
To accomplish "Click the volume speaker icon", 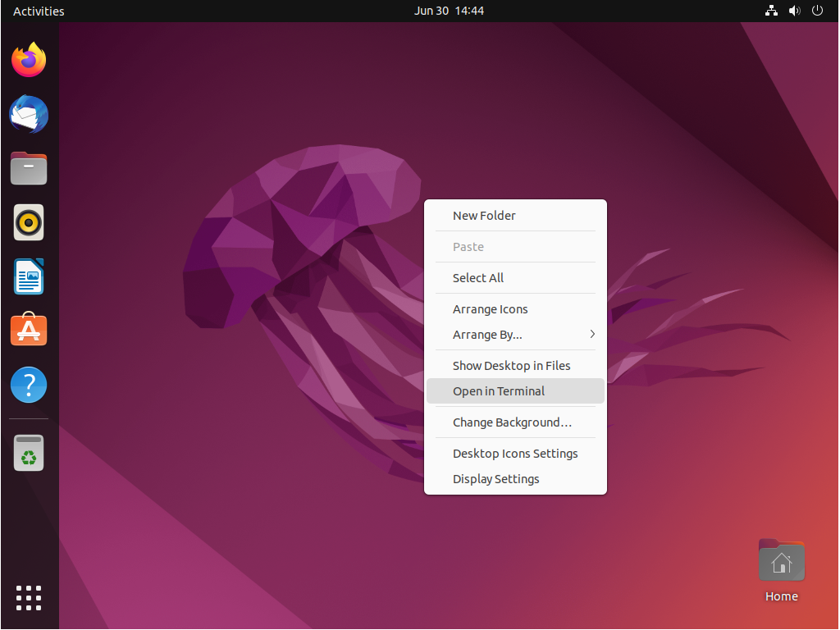I will (794, 11).
